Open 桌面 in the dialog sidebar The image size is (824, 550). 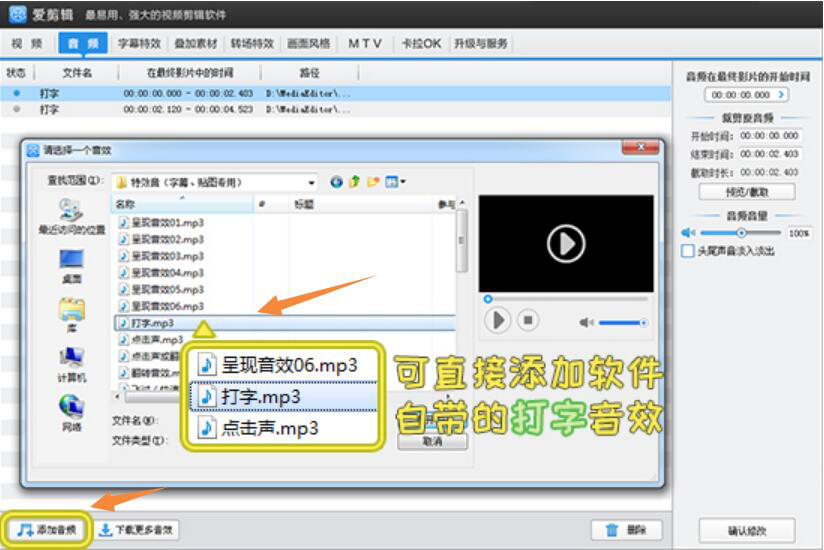71,266
